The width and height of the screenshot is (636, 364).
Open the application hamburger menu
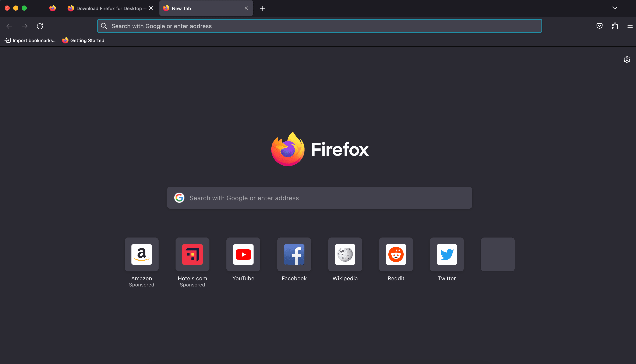pyautogui.click(x=630, y=26)
